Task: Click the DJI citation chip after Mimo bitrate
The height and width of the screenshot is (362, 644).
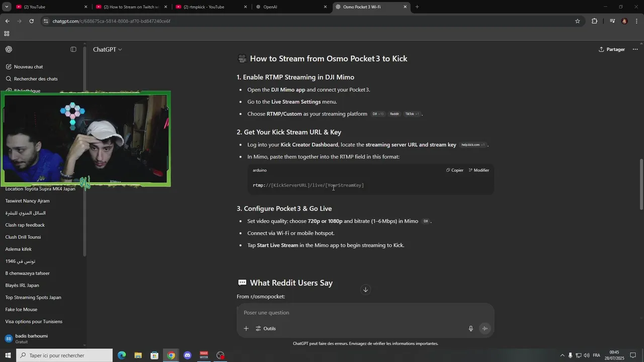Action: (426, 221)
